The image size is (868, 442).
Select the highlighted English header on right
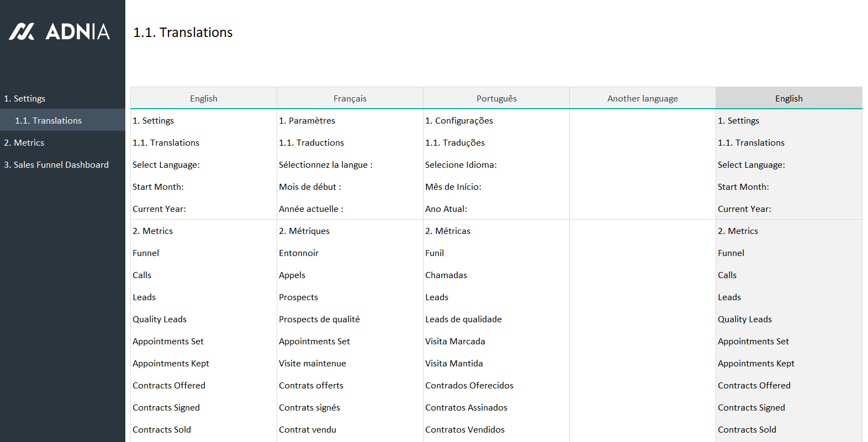coord(788,98)
